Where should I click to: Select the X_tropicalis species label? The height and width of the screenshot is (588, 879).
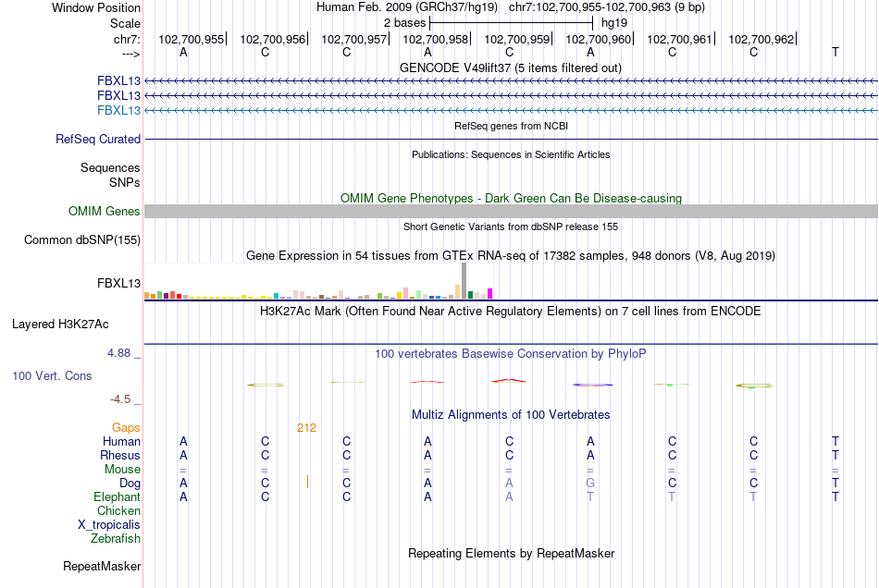(109, 525)
